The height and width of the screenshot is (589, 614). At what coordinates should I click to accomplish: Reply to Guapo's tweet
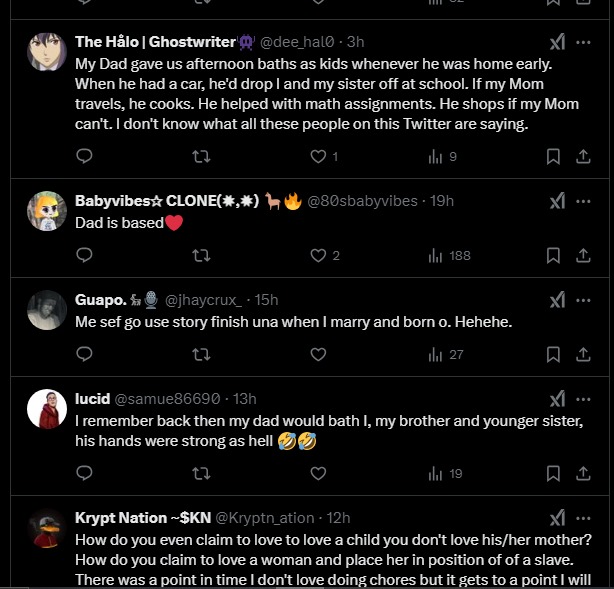tap(85, 354)
